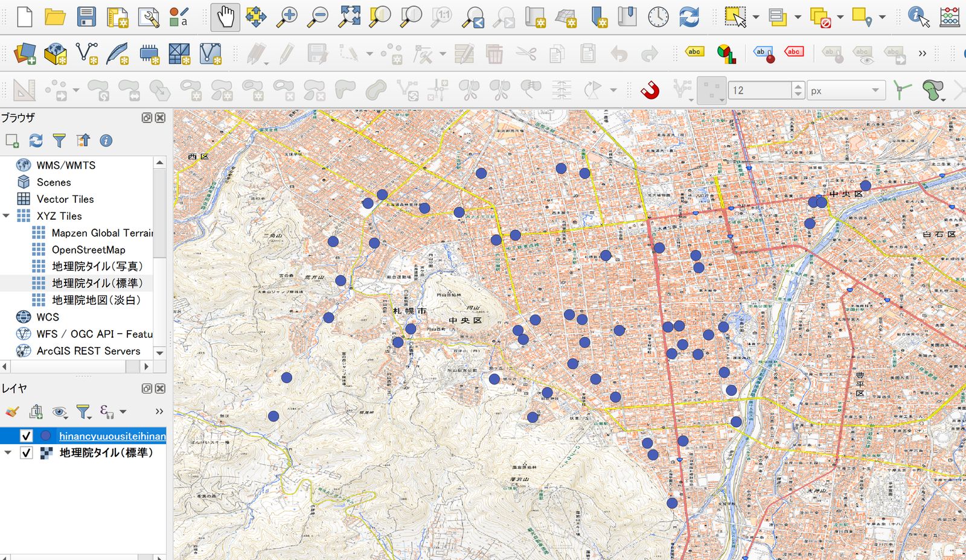Refresh the map canvas
Image resolution: width=966 pixels, height=560 pixels.
[689, 17]
